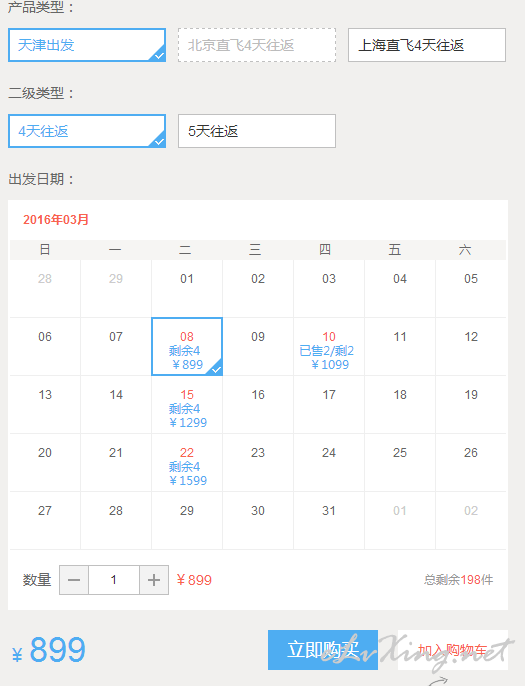The image size is (525, 686).
Task: Click calendar date 25
Action: tap(400, 462)
